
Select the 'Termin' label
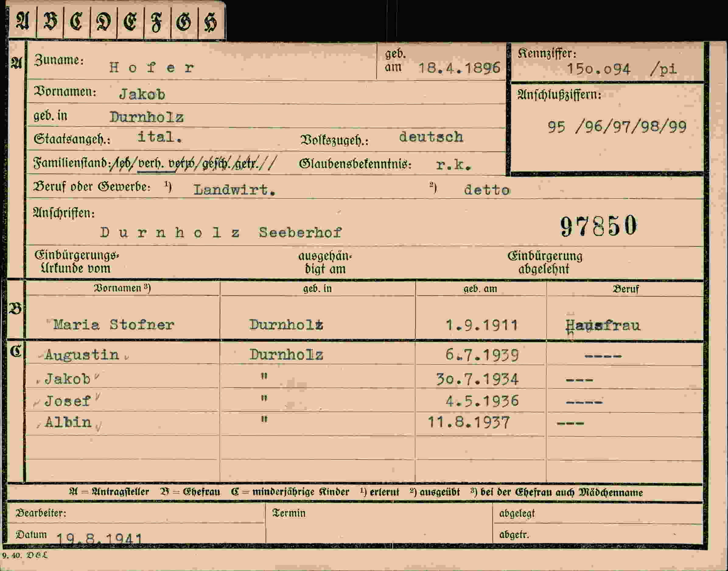[x=289, y=513]
